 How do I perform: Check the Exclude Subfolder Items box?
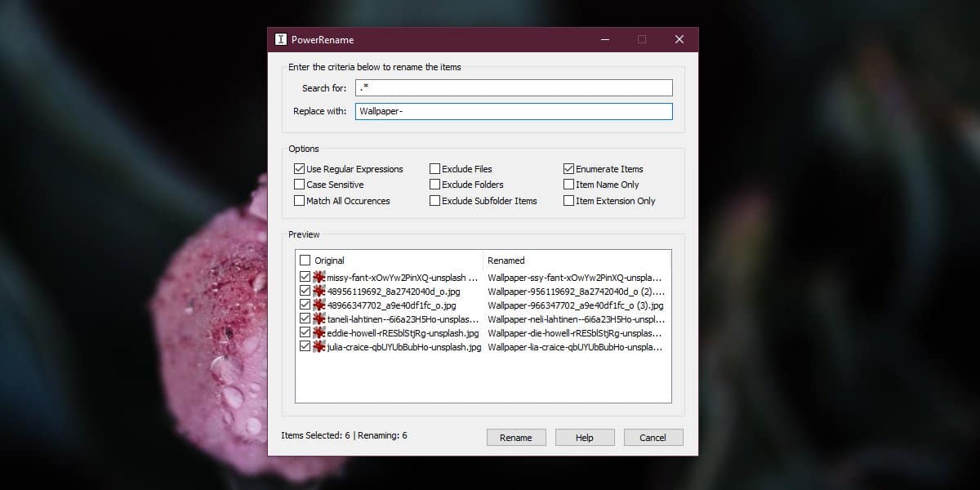[x=435, y=201]
